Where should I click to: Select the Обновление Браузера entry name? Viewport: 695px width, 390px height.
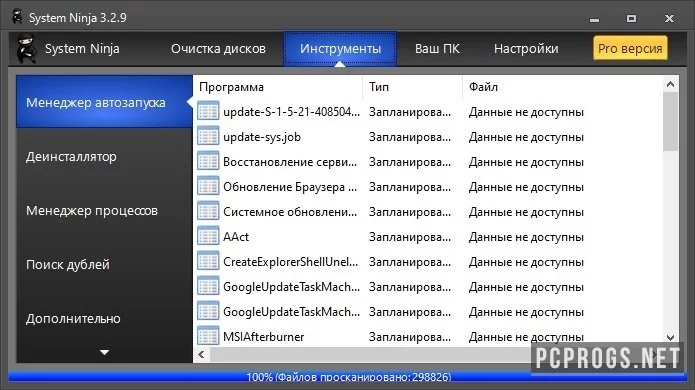click(290, 187)
